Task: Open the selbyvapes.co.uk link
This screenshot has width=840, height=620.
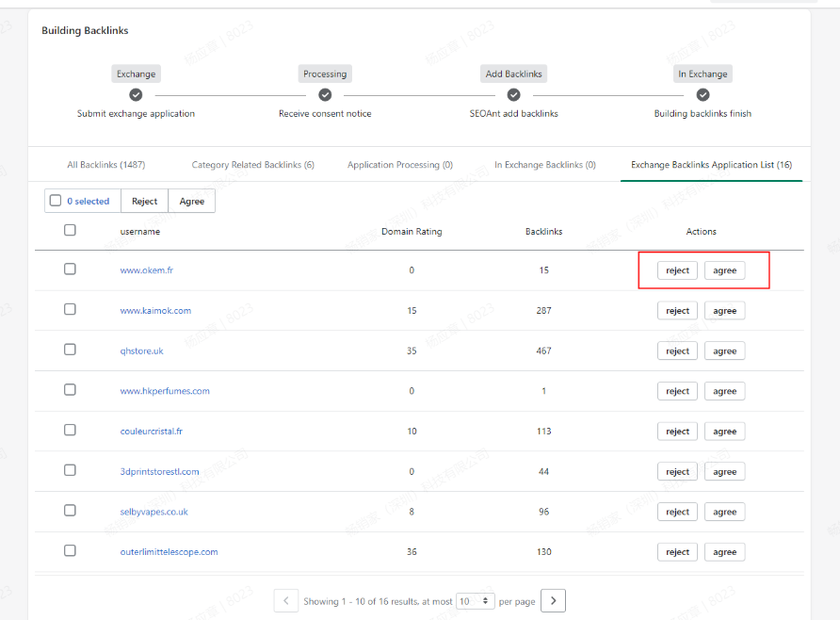Action: (x=153, y=512)
